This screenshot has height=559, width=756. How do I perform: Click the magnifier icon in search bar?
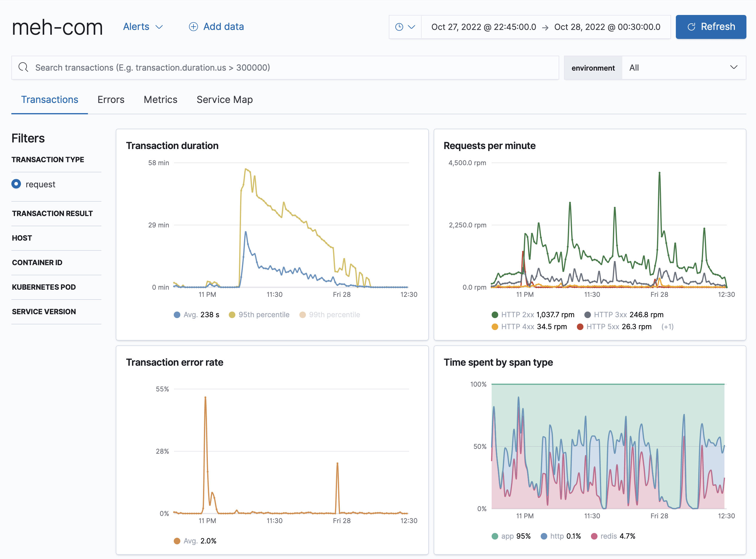point(23,67)
